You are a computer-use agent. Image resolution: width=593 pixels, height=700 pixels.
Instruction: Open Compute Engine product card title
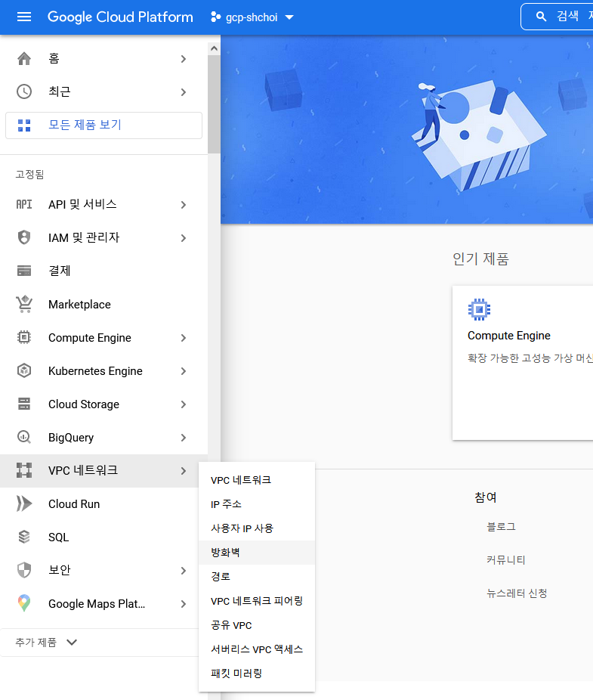point(508,336)
